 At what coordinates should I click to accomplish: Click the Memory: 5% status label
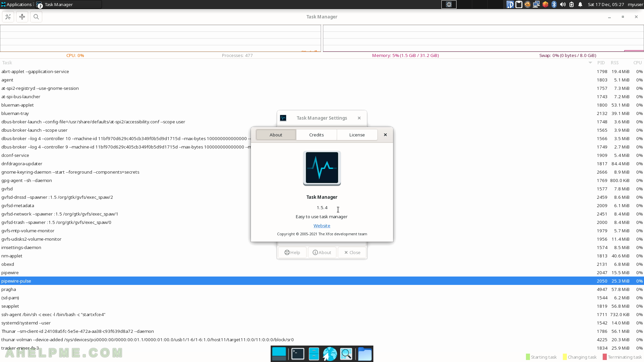tap(406, 55)
